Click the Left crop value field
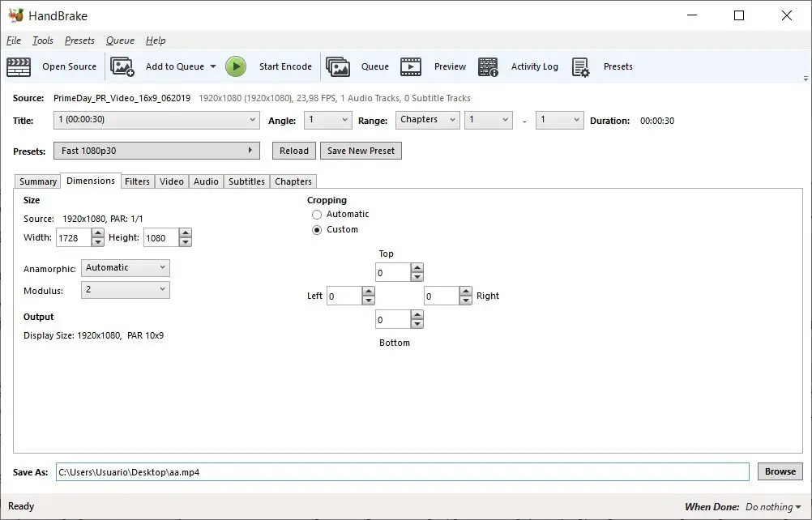Viewport: 812px width, 520px height. pos(344,296)
